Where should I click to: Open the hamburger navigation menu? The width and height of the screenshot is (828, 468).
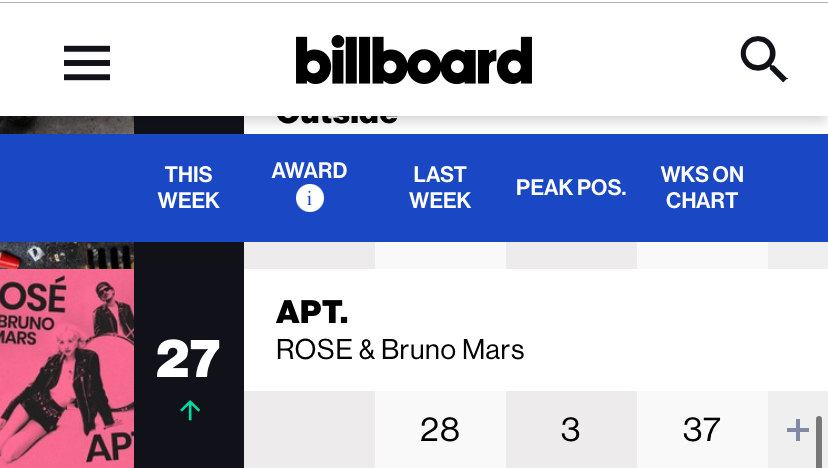pos(87,63)
